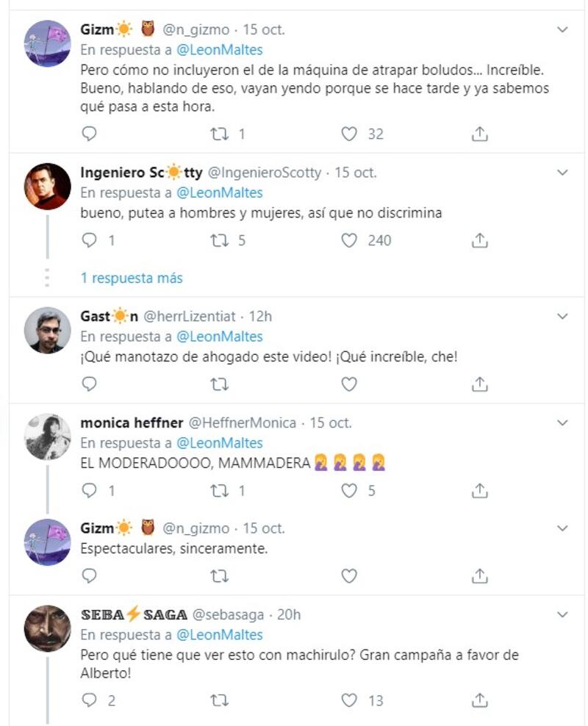
Task: Like monica heffner's MODERADOOOO tweet
Action: [349, 490]
